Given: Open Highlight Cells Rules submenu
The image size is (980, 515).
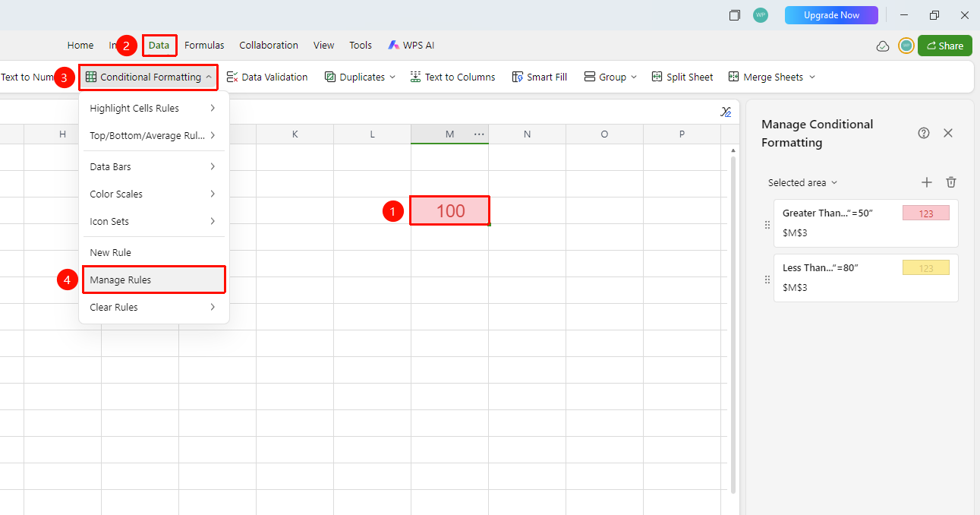Looking at the screenshot, I should pyautogui.click(x=154, y=108).
